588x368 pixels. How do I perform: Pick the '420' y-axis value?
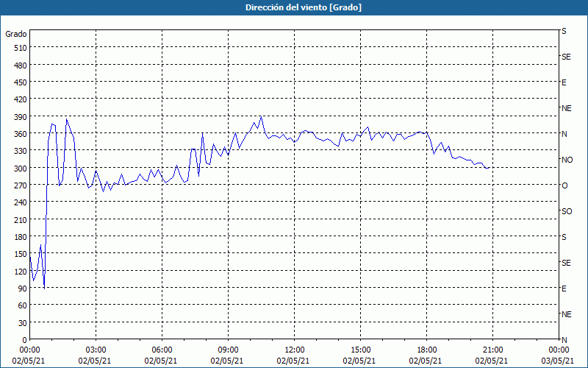coord(21,100)
